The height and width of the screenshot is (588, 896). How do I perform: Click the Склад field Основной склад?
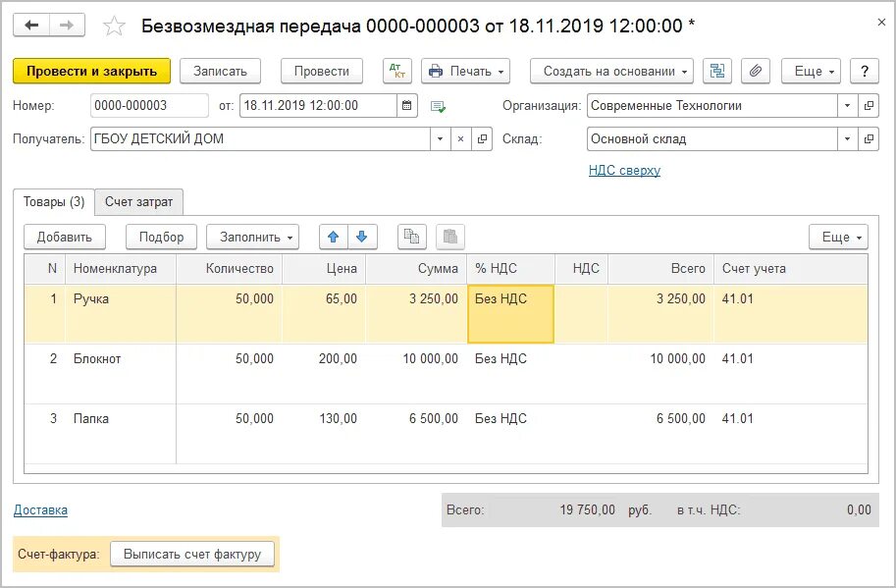(x=712, y=138)
